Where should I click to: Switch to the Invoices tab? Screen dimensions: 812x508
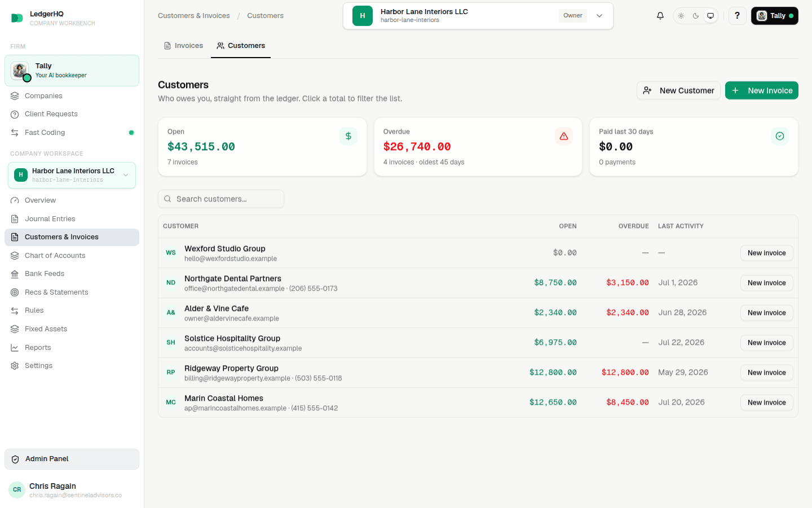point(183,46)
